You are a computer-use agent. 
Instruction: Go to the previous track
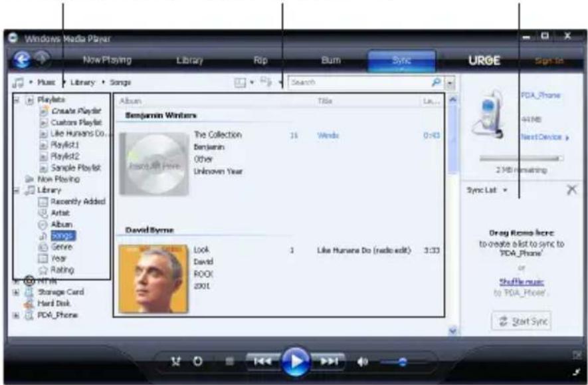(x=263, y=361)
